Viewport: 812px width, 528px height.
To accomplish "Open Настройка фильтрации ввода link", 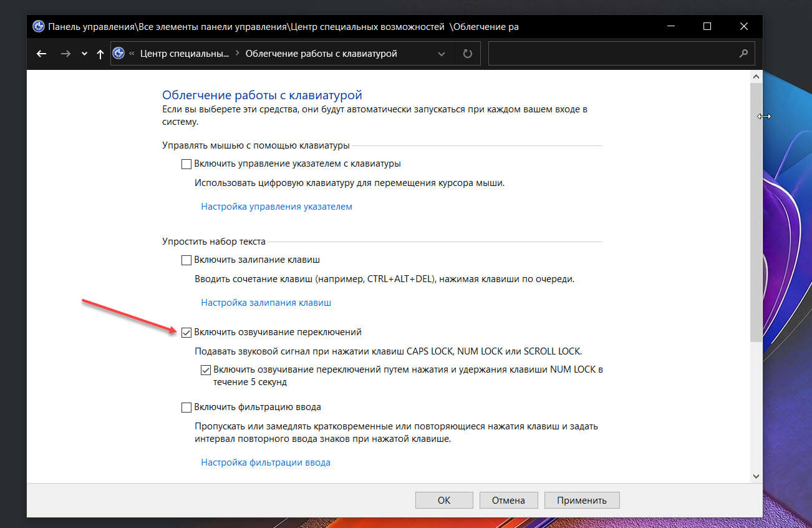I will [266, 462].
